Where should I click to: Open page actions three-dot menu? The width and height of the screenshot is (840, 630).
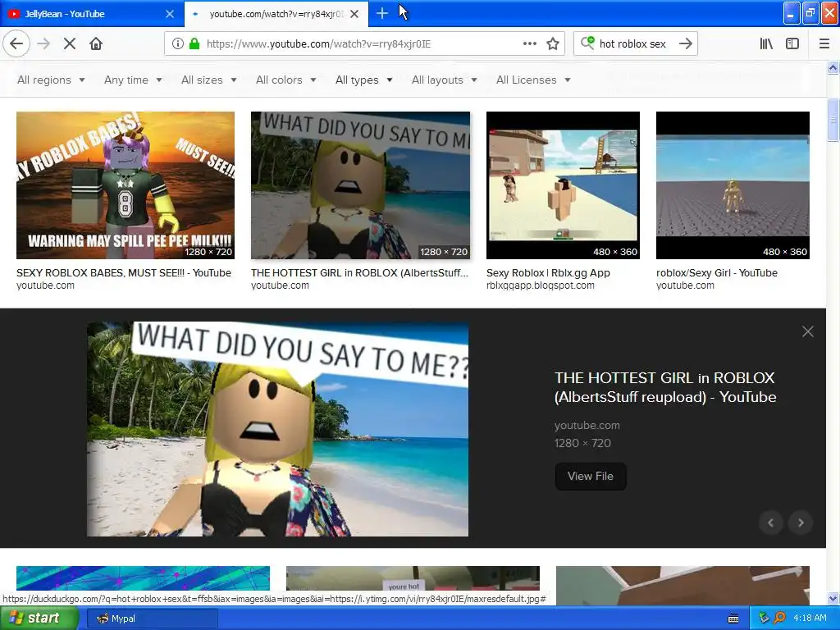coord(530,43)
